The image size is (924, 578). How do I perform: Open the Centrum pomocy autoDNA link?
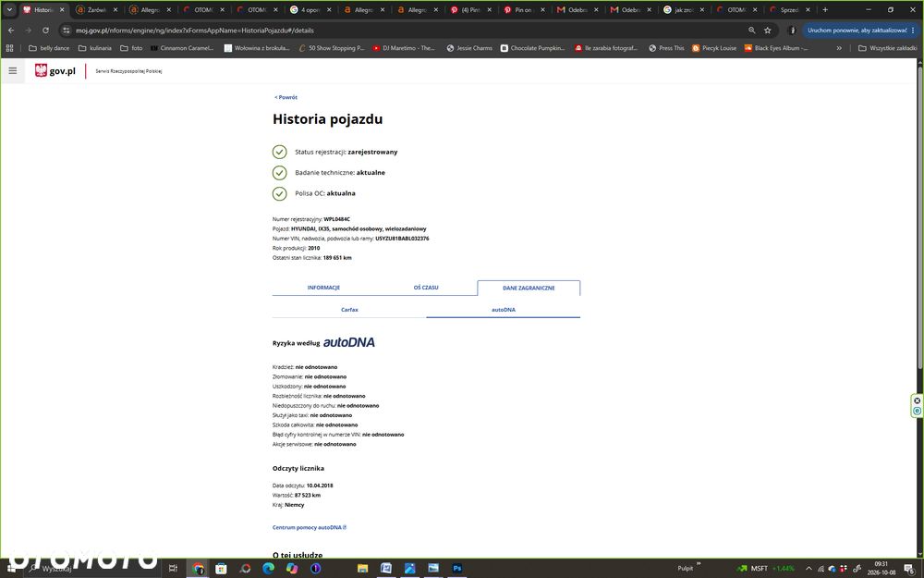click(x=310, y=527)
